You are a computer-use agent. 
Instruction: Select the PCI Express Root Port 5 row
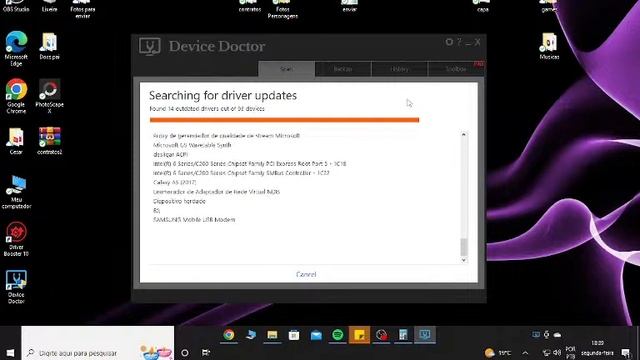pyautogui.click(x=249, y=164)
